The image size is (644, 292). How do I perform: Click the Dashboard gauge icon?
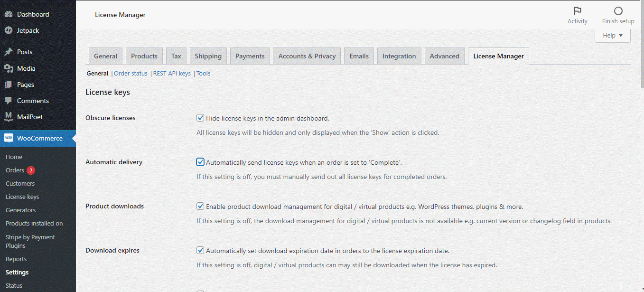click(x=8, y=14)
